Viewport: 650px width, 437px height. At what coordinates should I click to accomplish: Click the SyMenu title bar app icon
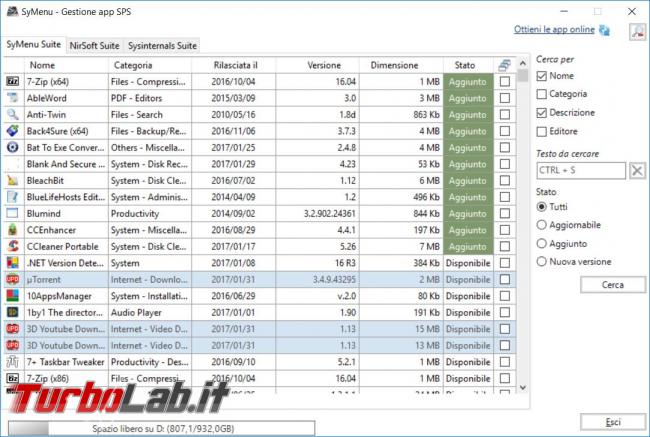click(12, 11)
